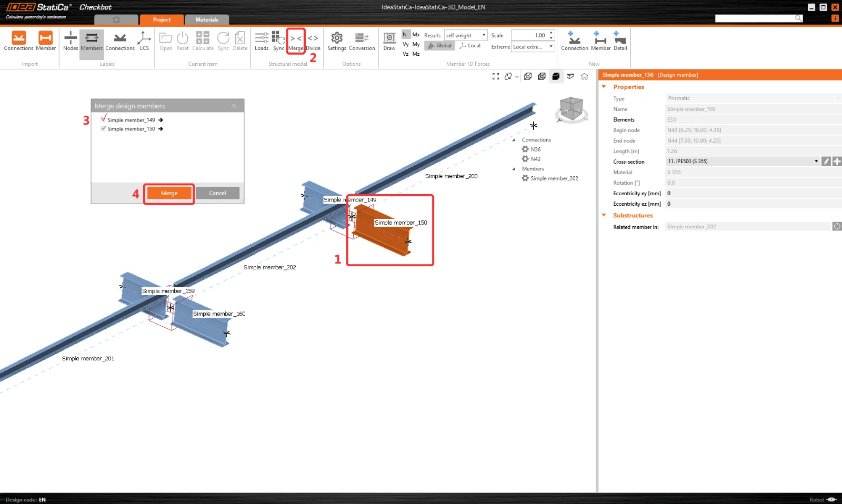The image size is (842, 504).
Task: Click the orange Merge button
Action: click(169, 193)
